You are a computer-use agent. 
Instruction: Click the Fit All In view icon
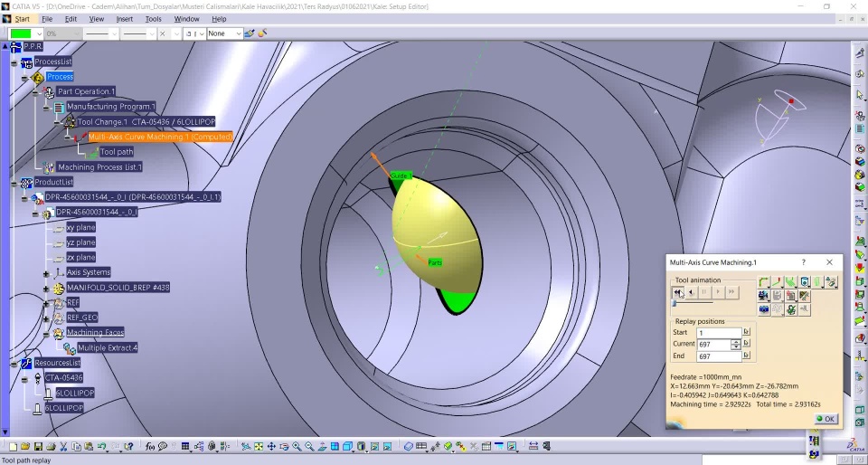tap(258, 446)
